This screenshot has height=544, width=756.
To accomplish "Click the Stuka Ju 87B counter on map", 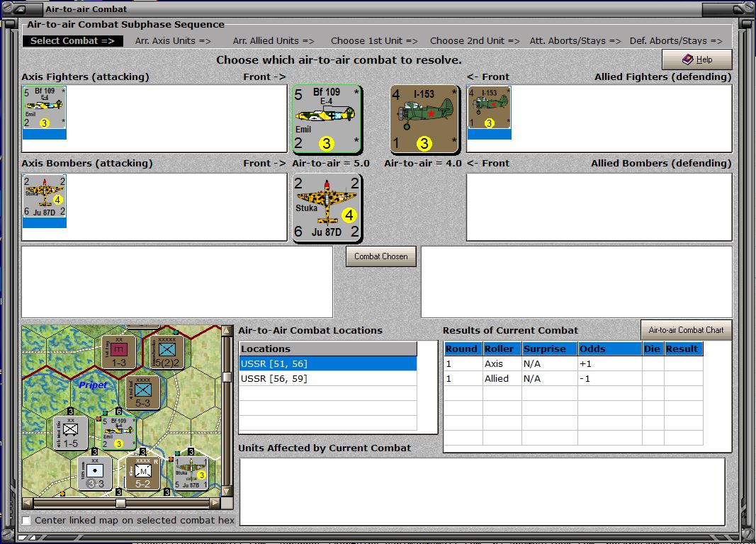I will coord(191,473).
